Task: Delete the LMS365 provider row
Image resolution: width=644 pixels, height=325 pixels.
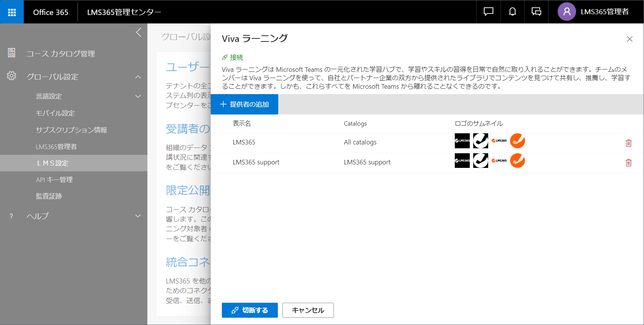Action: coord(628,143)
